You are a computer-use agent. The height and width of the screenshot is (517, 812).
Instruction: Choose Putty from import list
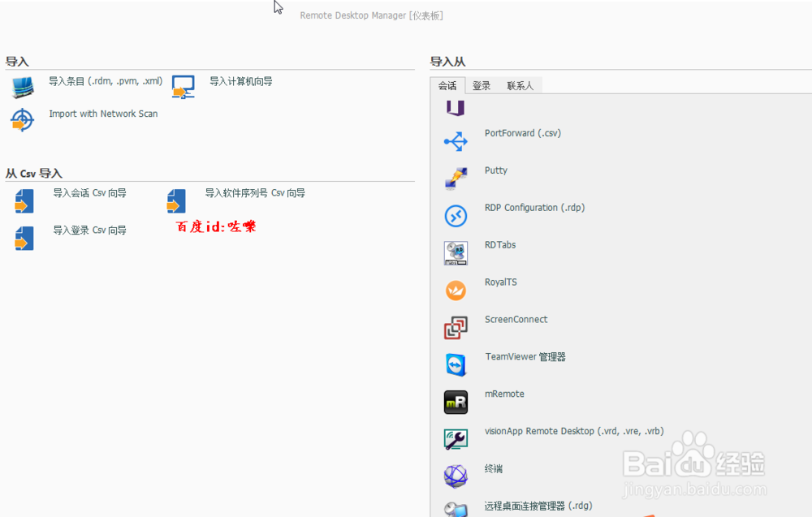pyautogui.click(x=495, y=170)
